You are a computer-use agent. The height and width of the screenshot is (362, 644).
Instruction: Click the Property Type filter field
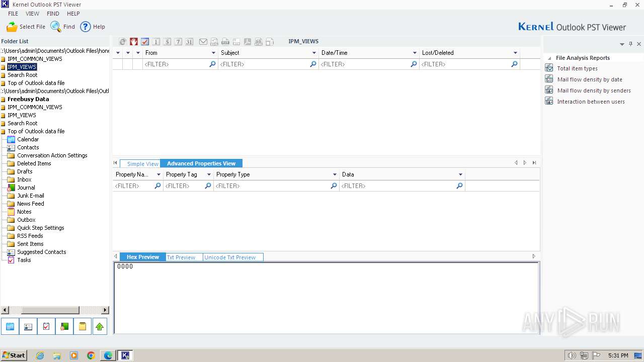pyautogui.click(x=276, y=186)
